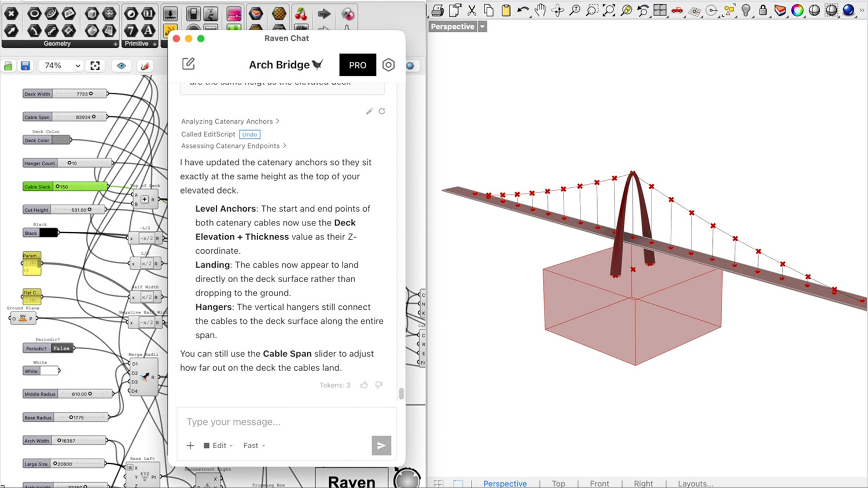Viewport: 868px width, 488px height.
Task: Save the Grasshopper document with floppy icon
Action: [25, 66]
